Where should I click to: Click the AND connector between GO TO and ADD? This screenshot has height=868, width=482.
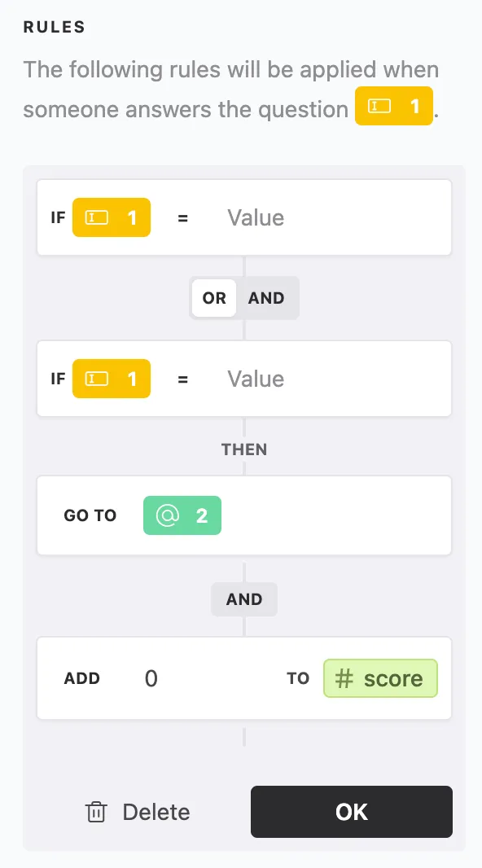coord(243,599)
